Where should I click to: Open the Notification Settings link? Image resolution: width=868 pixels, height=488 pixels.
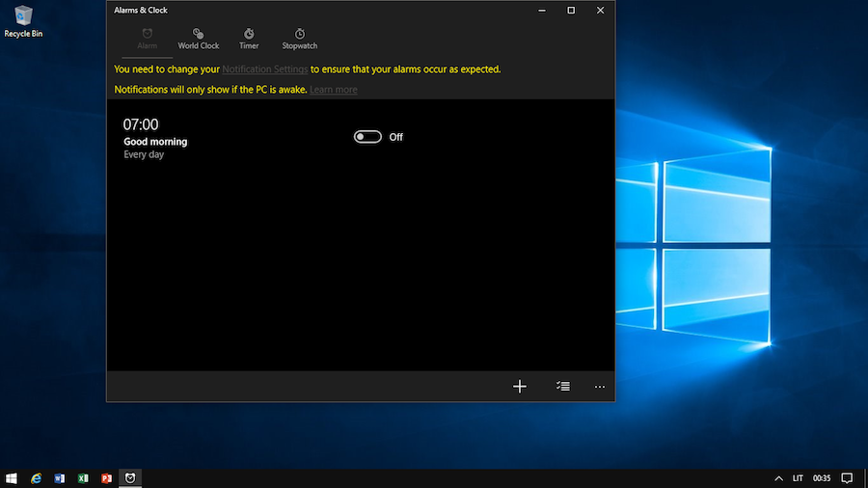pyautogui.click(x=265, y=69)
